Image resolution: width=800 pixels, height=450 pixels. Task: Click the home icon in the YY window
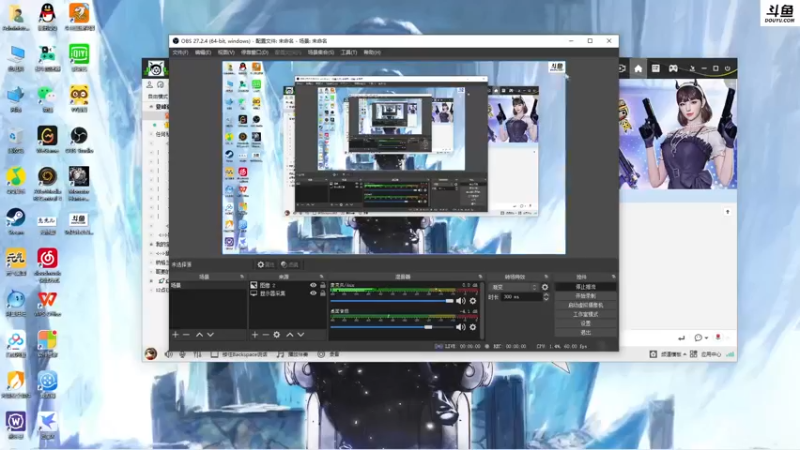point(638,68)
